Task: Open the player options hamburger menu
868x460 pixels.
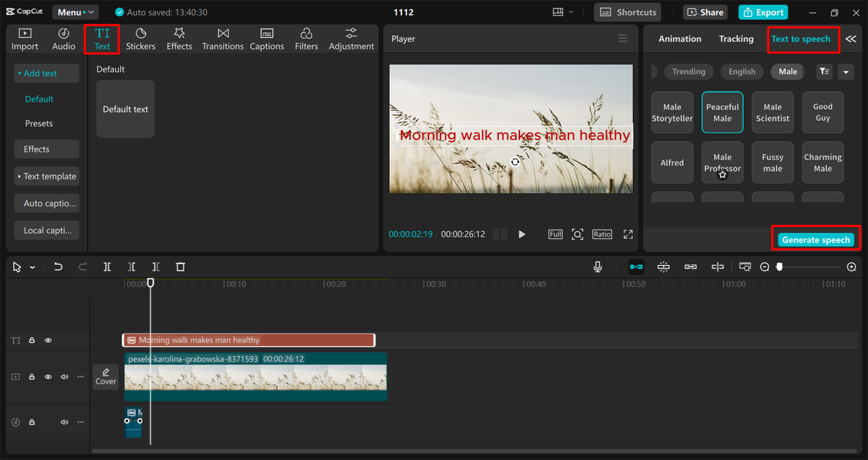Action: [623, 39]
